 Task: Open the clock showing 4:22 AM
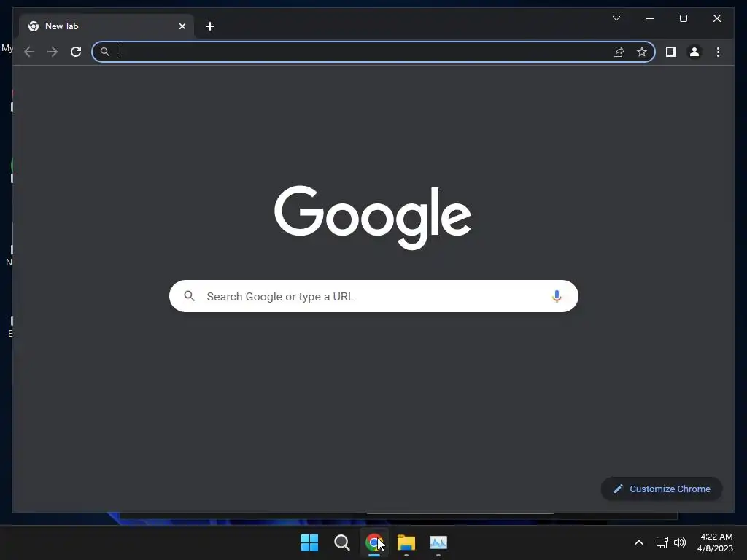point(715,542)
